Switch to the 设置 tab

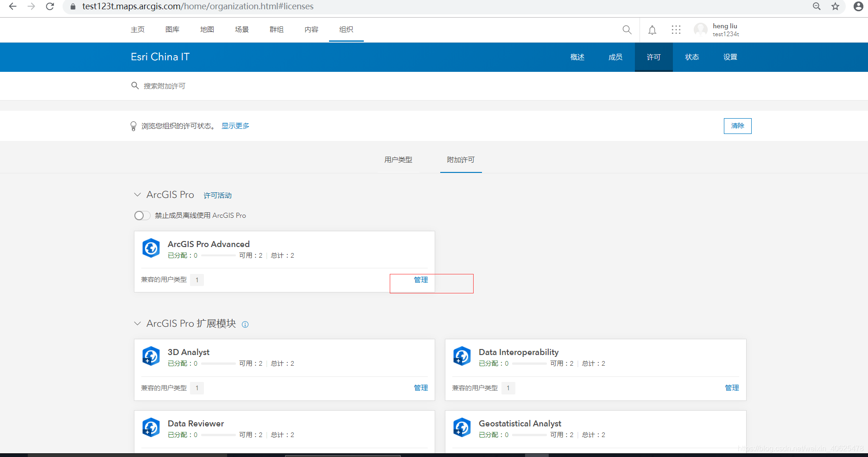coord(730,57)
